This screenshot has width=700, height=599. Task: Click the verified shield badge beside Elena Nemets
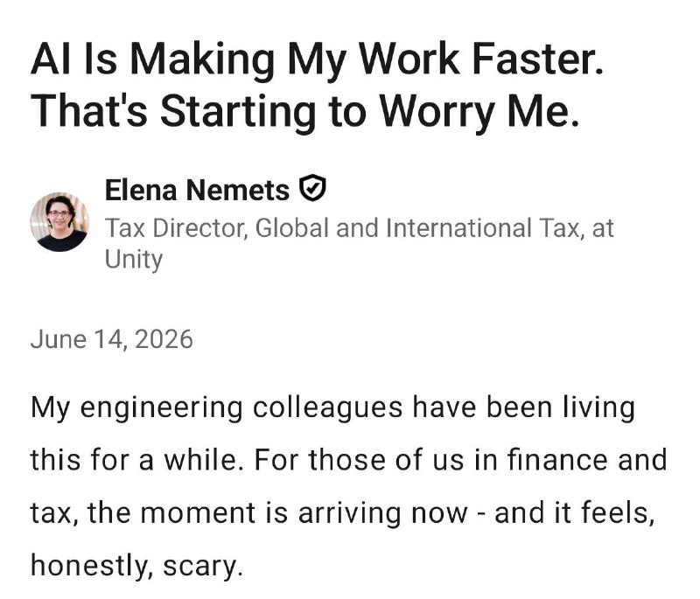click(312, 188)
